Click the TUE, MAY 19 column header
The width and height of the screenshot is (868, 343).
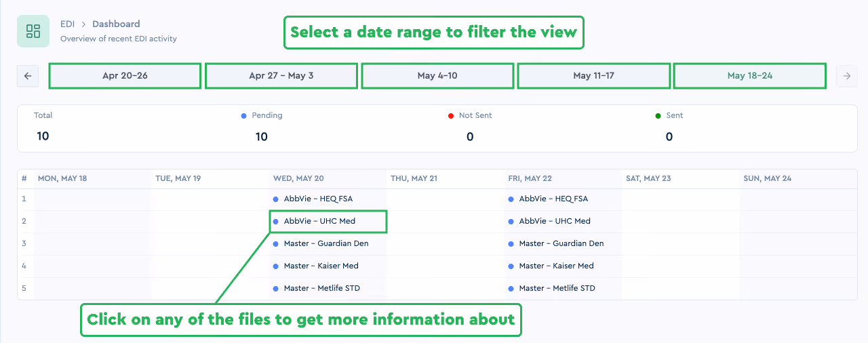(178, 179)
